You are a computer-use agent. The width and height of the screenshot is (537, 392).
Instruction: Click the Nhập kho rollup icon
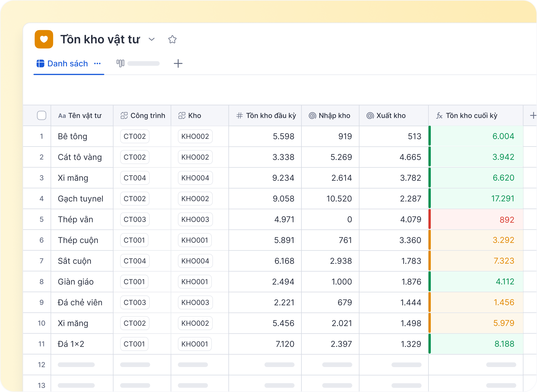[x=312, y=116]
